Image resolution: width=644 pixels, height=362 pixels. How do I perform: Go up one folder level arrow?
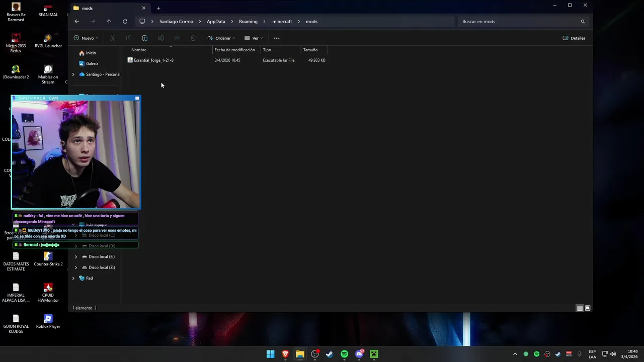pyautogui.click(x=109, y=22)
